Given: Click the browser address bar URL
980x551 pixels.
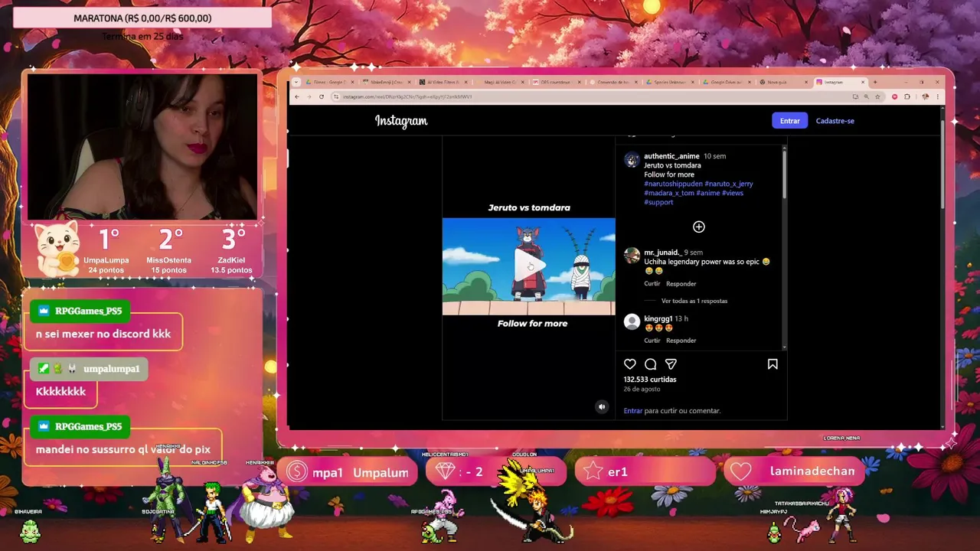Looking at the screenshot, I should point(407,96).
